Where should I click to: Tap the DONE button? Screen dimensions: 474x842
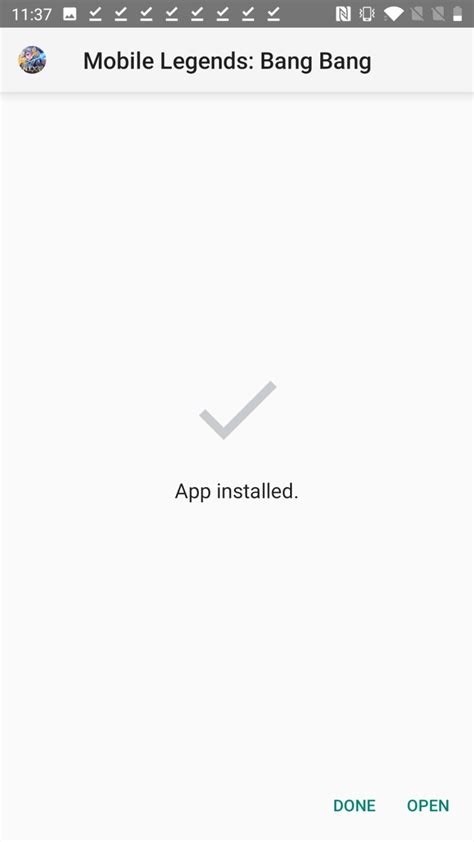tap(354, 805)
